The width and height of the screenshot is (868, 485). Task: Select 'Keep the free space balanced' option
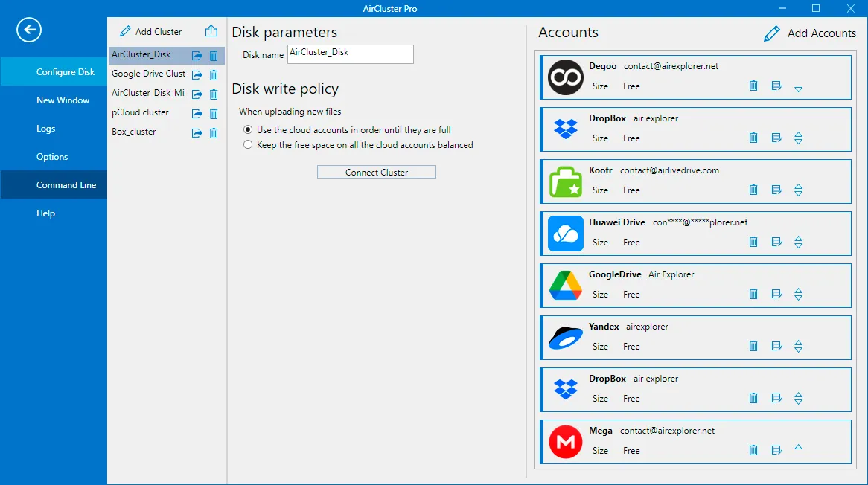point(248,144)
